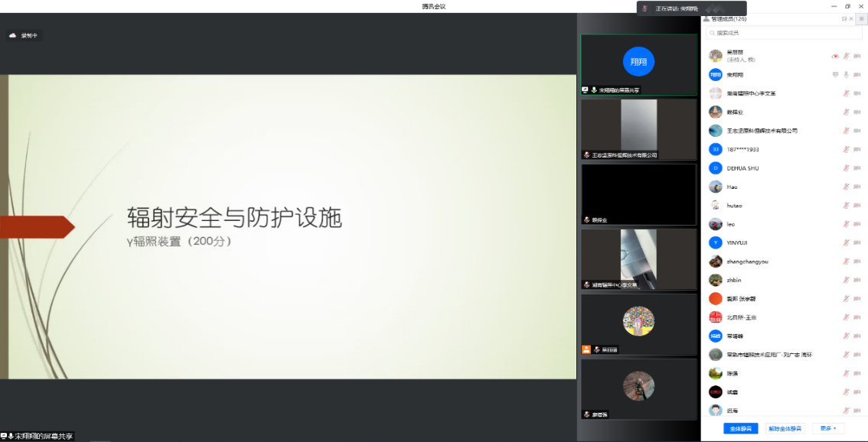868x442 pixels.
Task: Toggle microphone for member DEHUA SHU
Action: coord(847,168)
